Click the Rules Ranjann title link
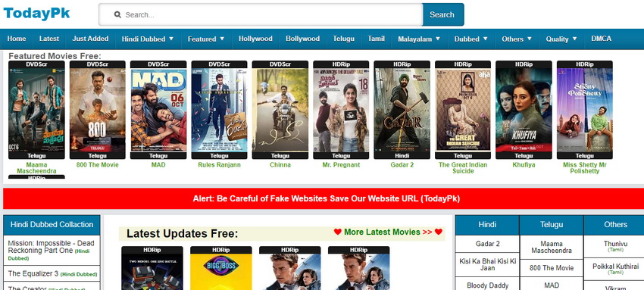Viewport: 644px width, 290px height. (x=219, y=165)
